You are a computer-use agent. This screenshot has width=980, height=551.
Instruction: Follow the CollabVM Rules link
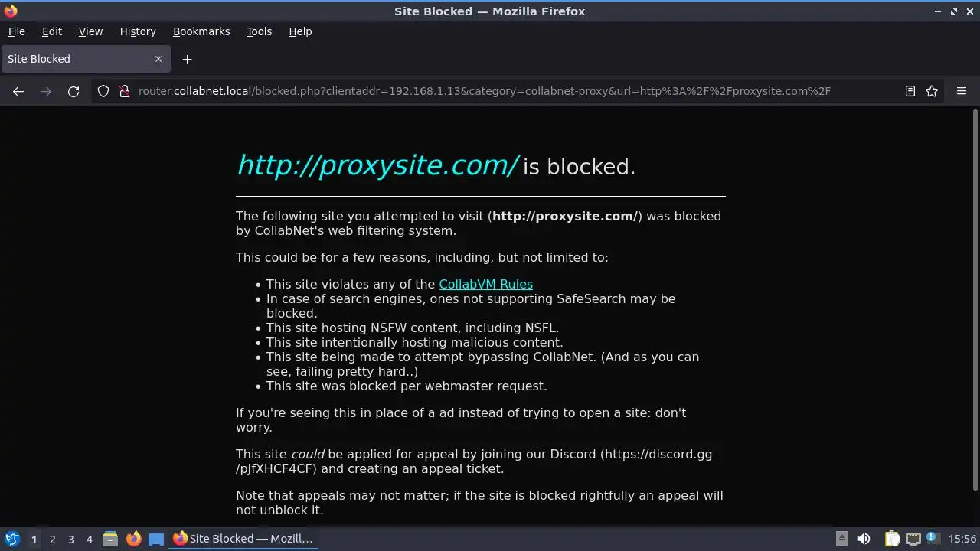tap(485, 284)
